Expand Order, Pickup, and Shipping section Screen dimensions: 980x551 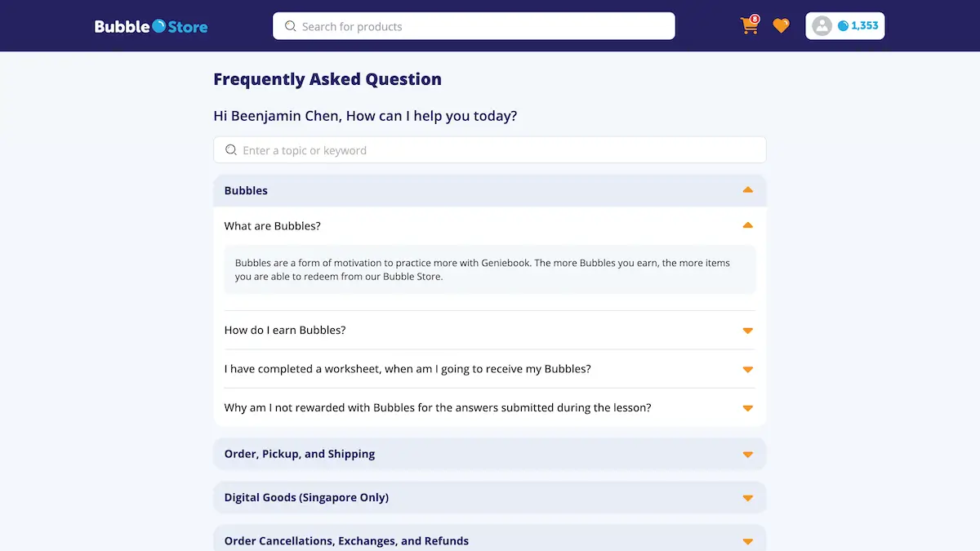point(490,454)
